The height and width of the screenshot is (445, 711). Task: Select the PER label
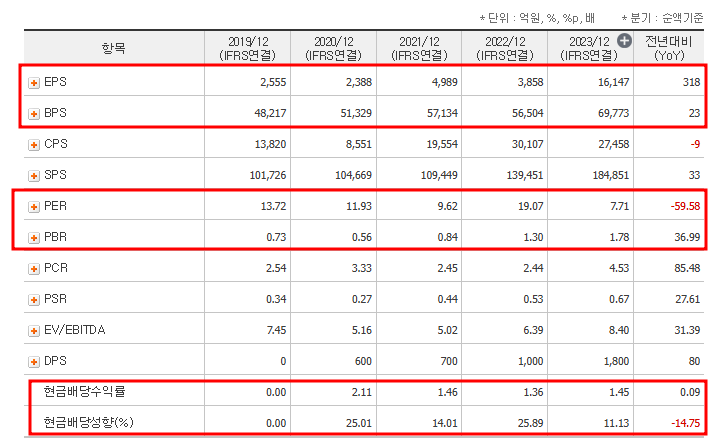coord(55,206)
